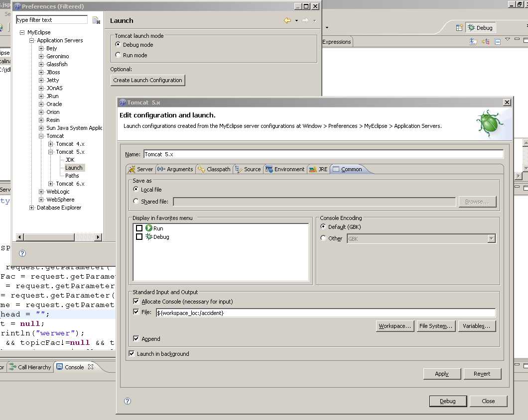Expand the Database Explorer node
Viewport: 528px width, 420px height.
(x=32, y=208)
